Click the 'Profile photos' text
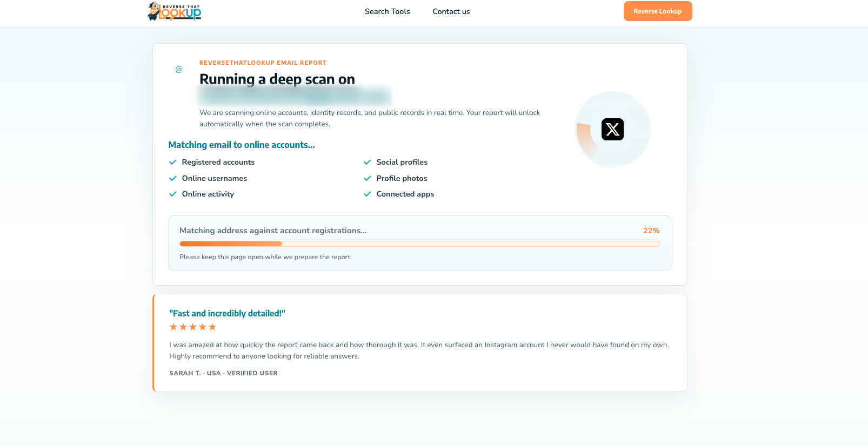This screenshot has height=446, width=868. tap(402, 178)
